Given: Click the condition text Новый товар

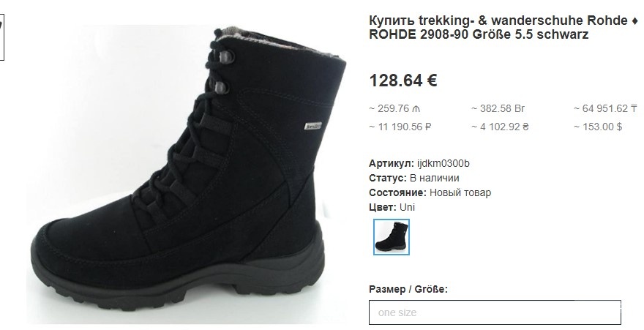Looking at the screenshot, I should pos(460,192).
